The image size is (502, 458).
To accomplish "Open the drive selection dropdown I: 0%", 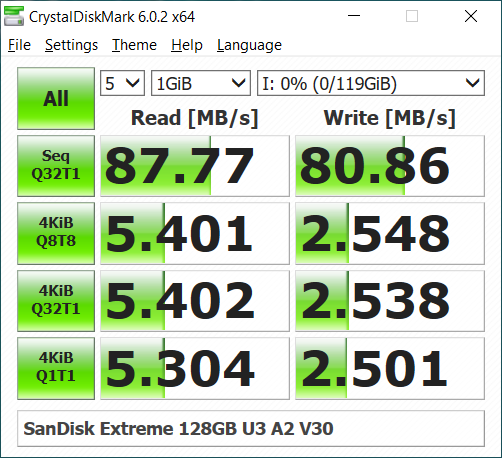I will tap(371, 83).
